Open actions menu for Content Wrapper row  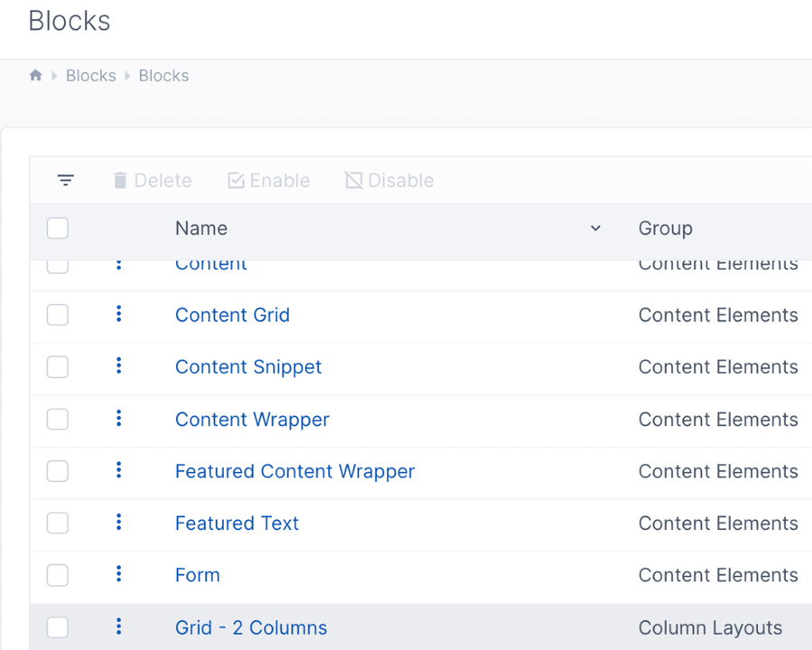[x=118, y=418]
